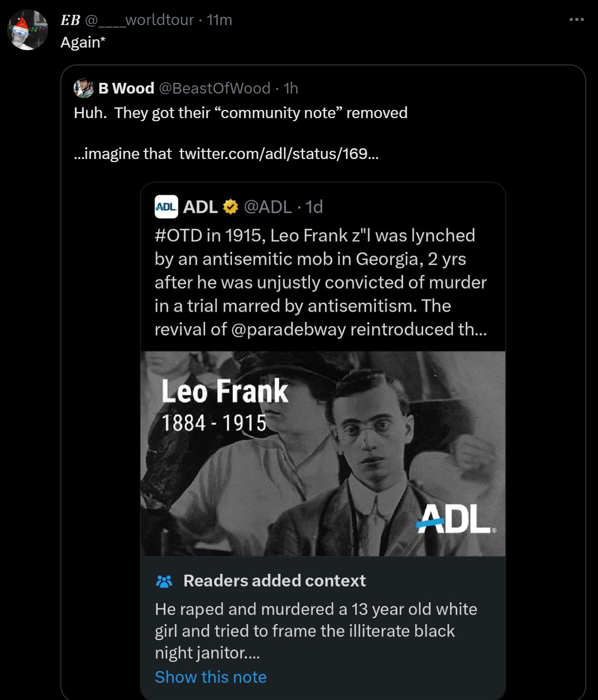The width and height of the screenshot is (598, 700).
Task: Click the Show this note link
Action: point(211,677)
